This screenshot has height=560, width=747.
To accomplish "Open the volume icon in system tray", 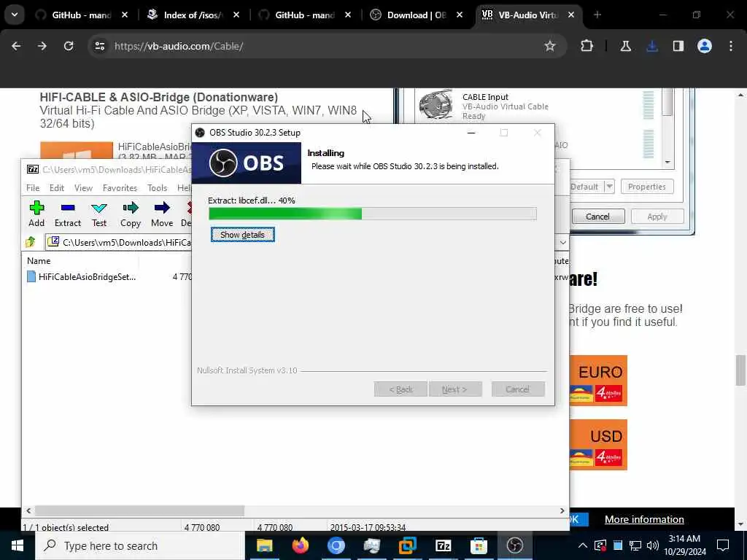I will coord(653,545).
